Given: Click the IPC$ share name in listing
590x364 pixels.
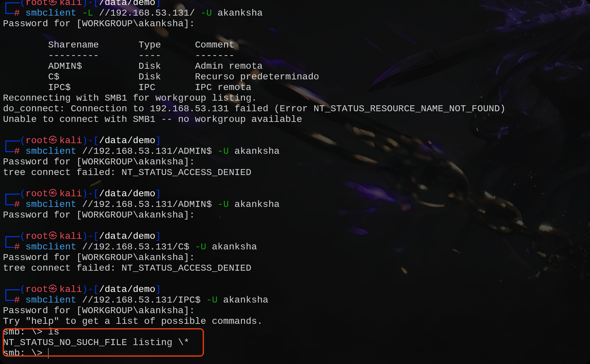Looking at the screenshot, I should coord(59,87).
